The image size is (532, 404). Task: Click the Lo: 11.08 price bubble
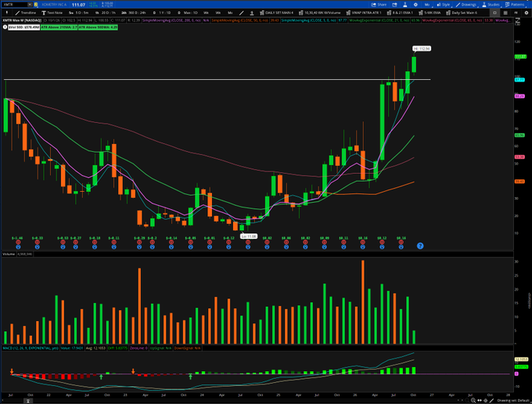[x=249, y=236]
